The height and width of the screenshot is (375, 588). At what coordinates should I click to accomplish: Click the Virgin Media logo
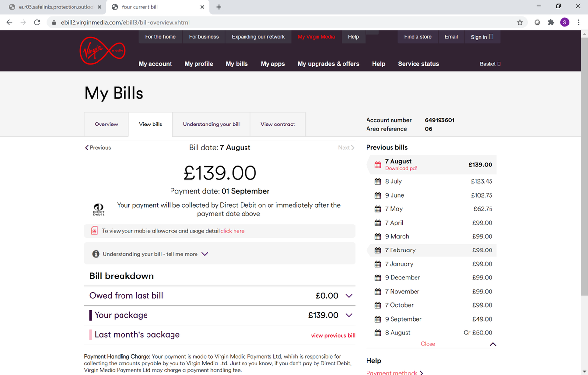coord(103,50)
